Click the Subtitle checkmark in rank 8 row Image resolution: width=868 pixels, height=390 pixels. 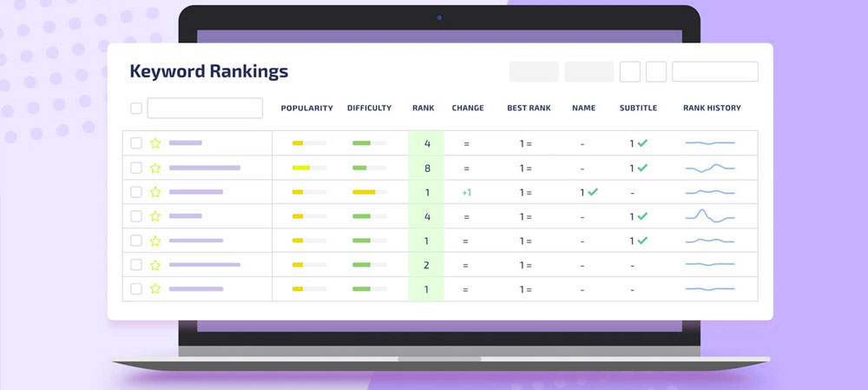click(x=642, y=168)
